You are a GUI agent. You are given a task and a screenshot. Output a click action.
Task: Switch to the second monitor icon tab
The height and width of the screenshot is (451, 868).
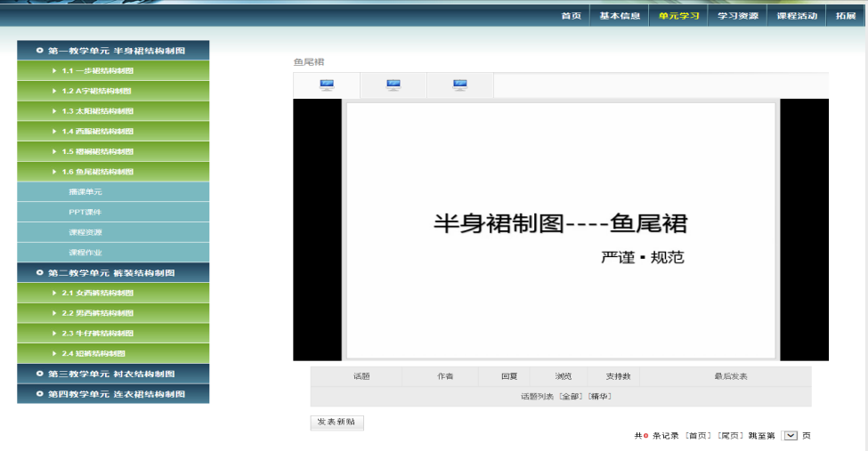pyautogui.click(x=393, y=85)
